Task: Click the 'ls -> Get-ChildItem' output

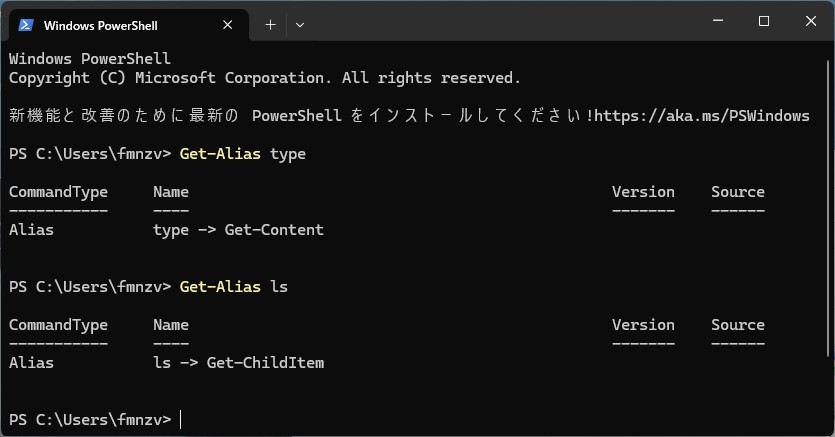Action: point(238,363)
